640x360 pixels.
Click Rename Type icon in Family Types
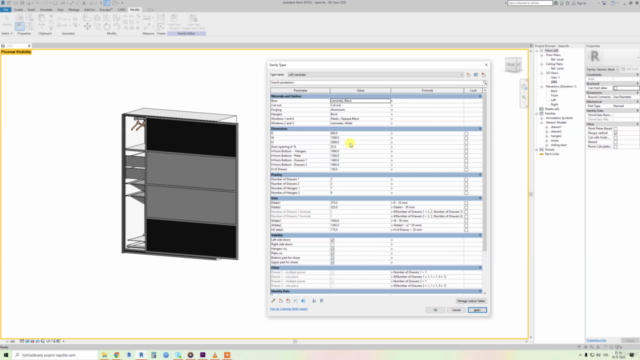click(476, 75)
